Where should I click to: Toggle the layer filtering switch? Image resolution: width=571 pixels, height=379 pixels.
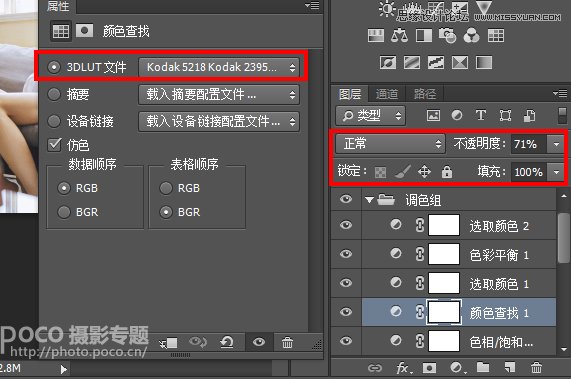click(562, 116)
